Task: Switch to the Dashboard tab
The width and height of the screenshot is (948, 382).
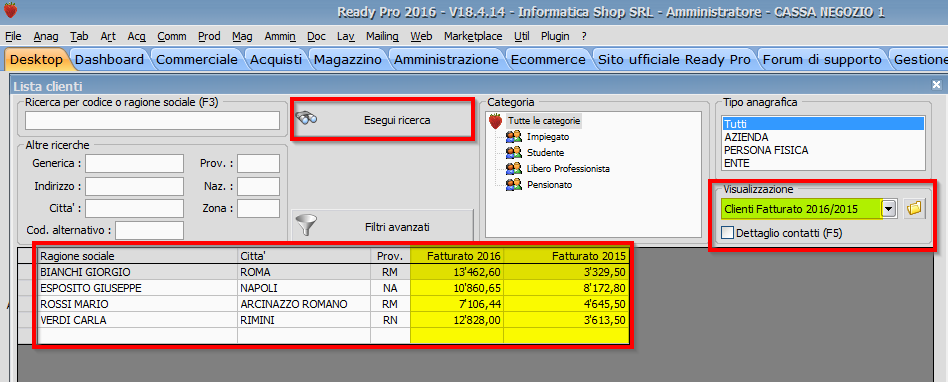Action: tap(109, 60)
